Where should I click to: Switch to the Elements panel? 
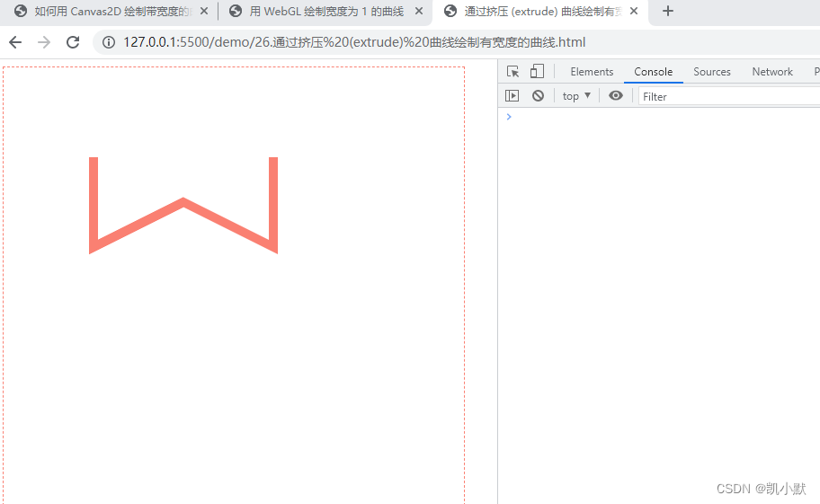(x=592, y=72)
